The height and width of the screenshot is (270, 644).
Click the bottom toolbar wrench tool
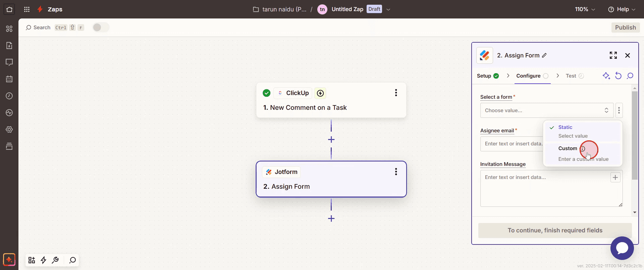click(56, 260)
